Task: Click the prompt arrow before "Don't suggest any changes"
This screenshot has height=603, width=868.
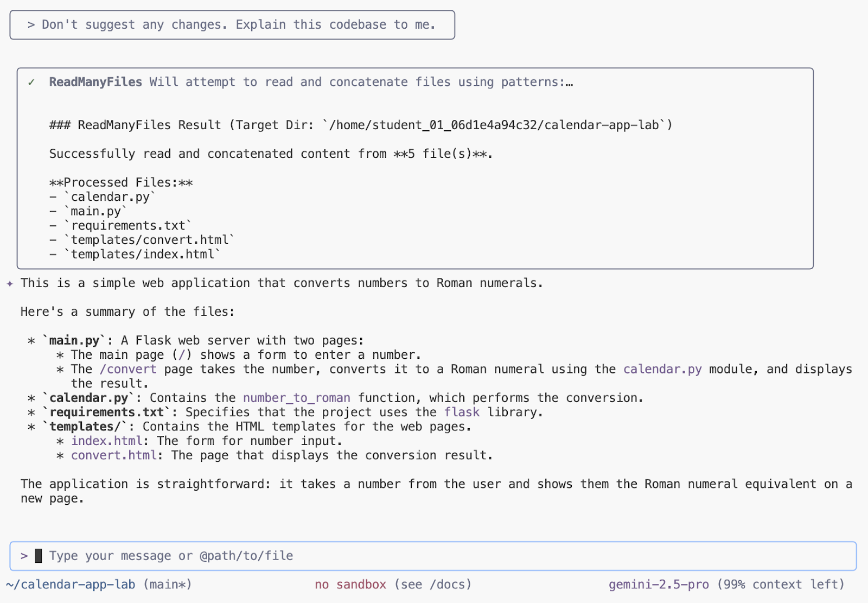Action: (31, 25)
